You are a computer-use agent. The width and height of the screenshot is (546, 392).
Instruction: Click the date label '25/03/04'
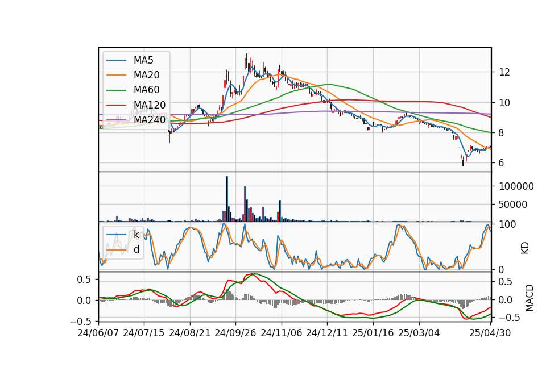coord(419,333)
